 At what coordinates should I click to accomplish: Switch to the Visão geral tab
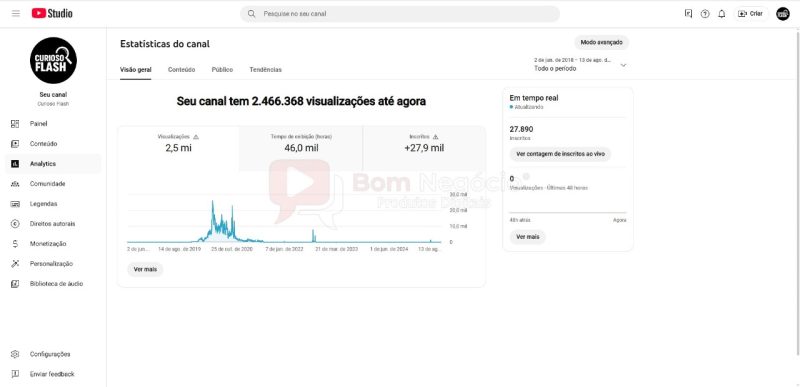click(x=136, y=69)
